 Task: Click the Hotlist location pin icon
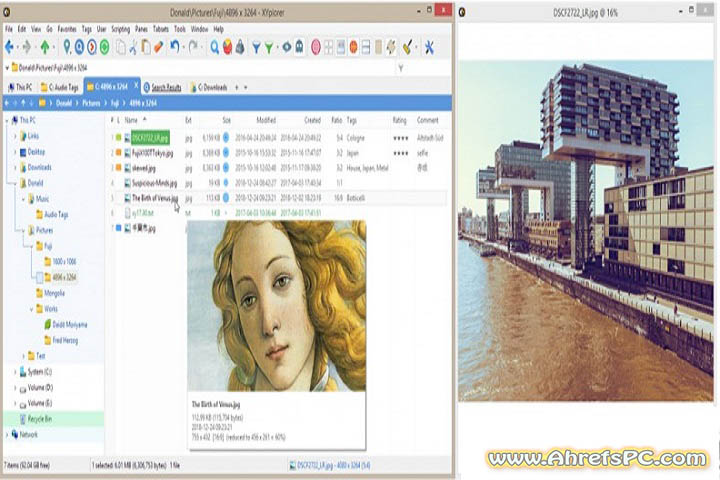click(x=67, y=47)
